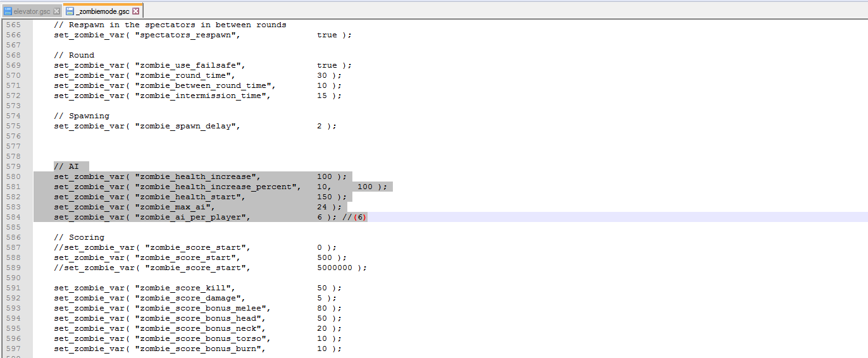The height and width of the screenshot is (358, 868).
Task: Click the "zombie_spawn_delay" string
Action: tap(188, 126)
